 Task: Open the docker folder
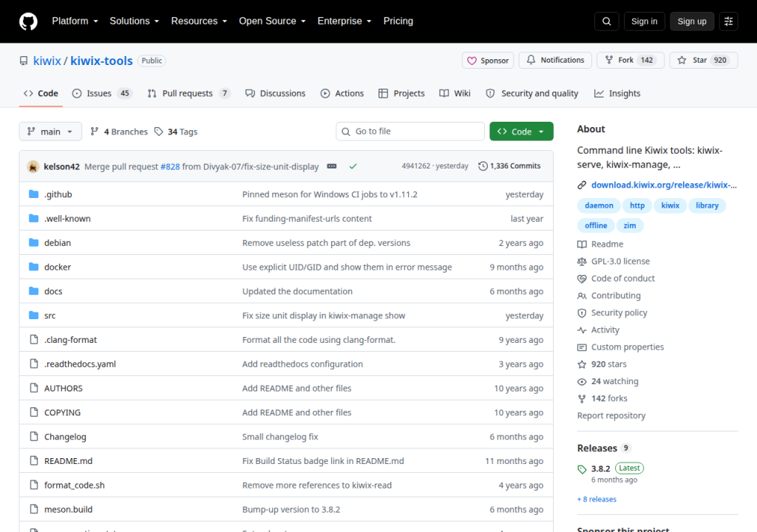click(x=58, y=267)
